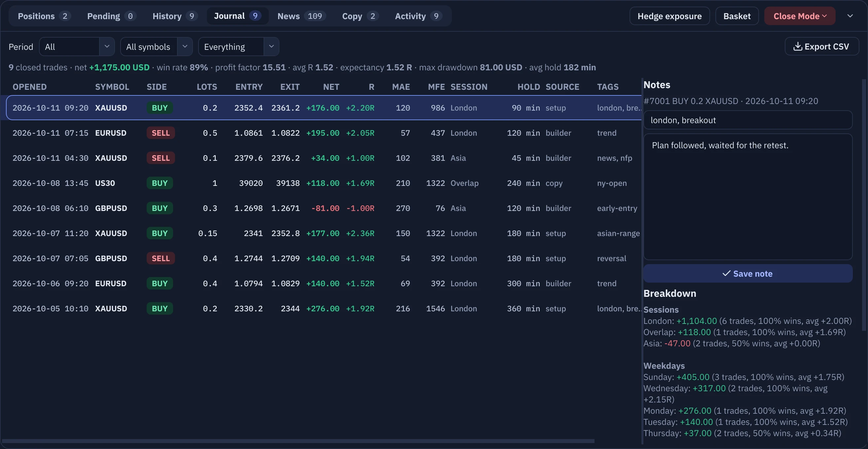Sort by the NET column header
This screenshot has width=868, height=449.
(x=331, y=87)
